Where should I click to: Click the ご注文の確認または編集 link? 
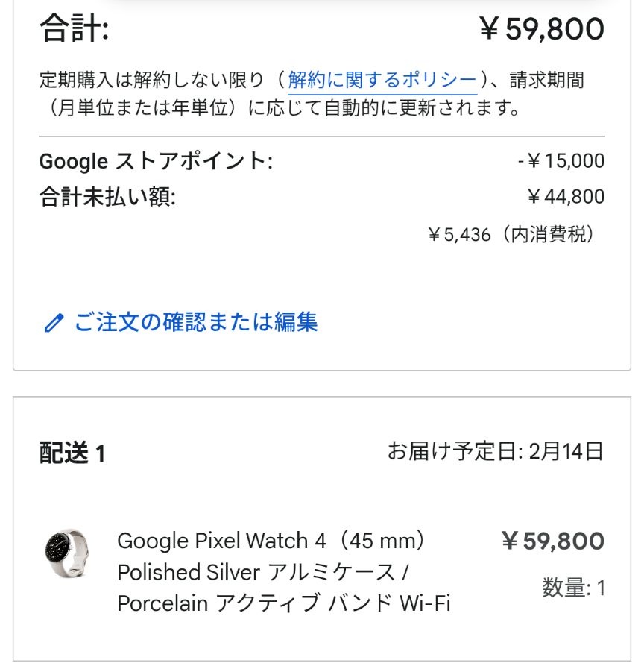[x=195, y=322]
